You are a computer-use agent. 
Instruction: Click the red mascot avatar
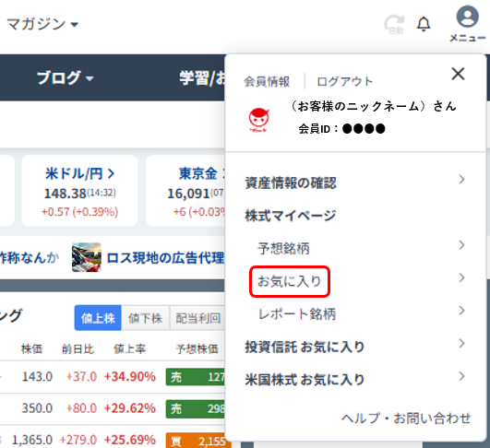[x=259, y=120]
